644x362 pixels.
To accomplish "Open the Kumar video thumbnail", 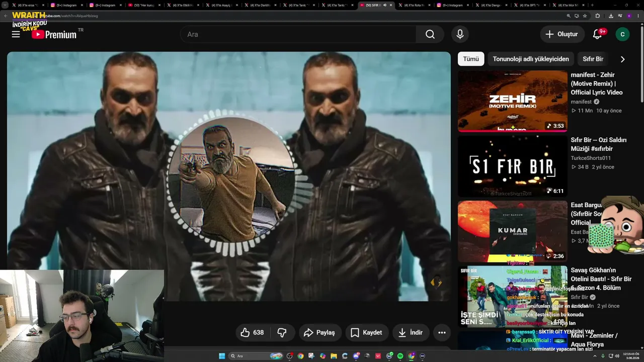I will click(x=512, y=231).
